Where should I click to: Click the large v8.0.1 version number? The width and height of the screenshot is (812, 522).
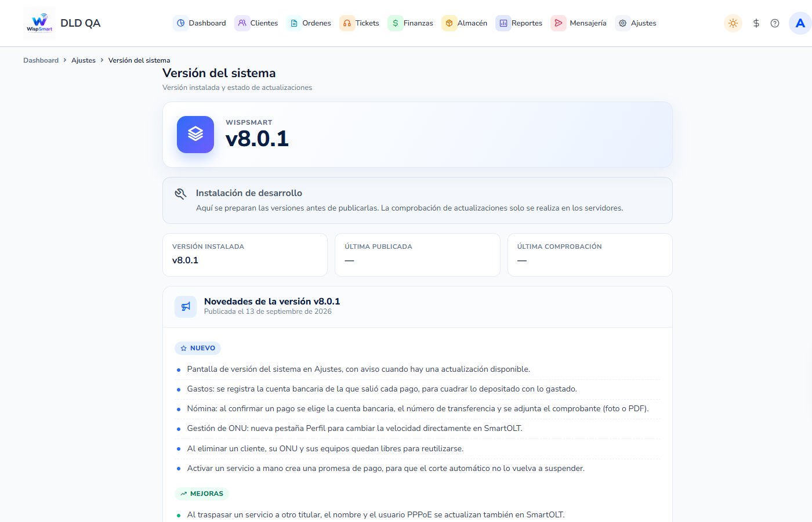pyautogui.click(x=257, y=139)
